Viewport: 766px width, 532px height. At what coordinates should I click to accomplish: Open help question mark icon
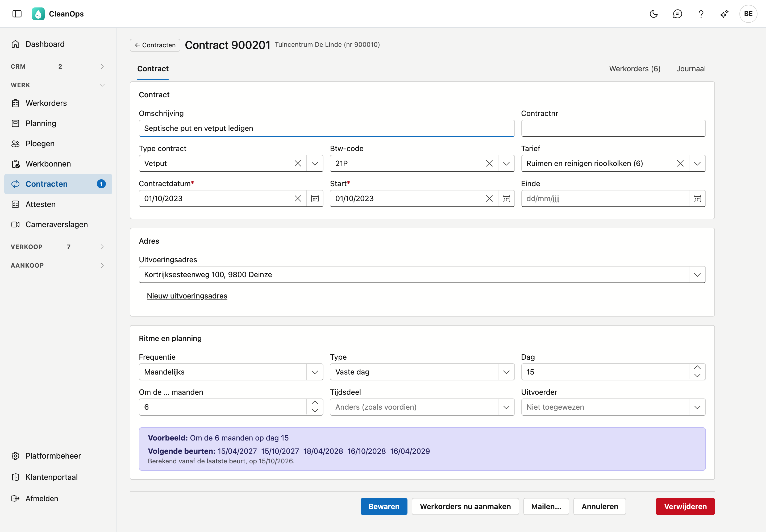coord(701,14)
